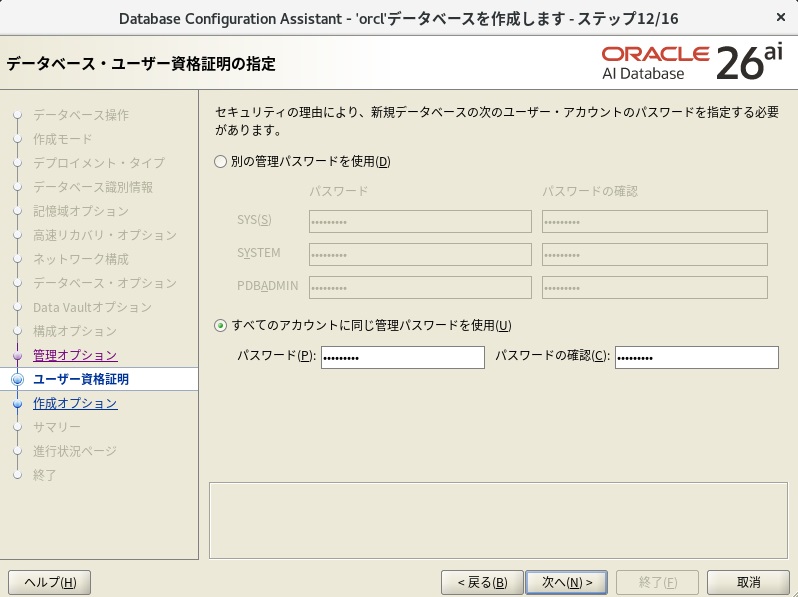Click the SYS password field
This screenshot has height=597, width=798.
420,222
